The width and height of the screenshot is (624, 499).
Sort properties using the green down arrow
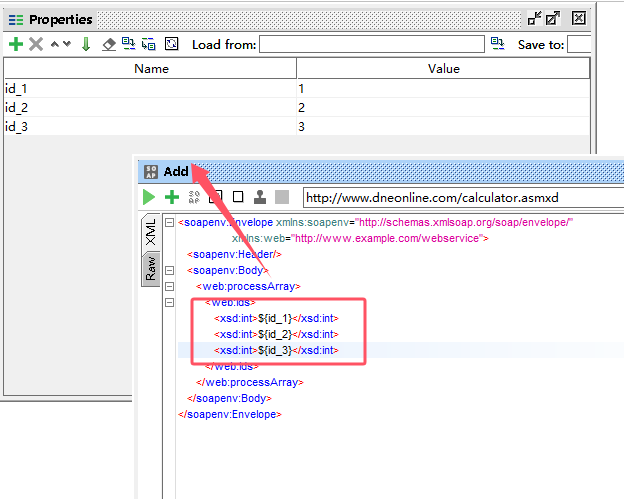pos(86,44)
